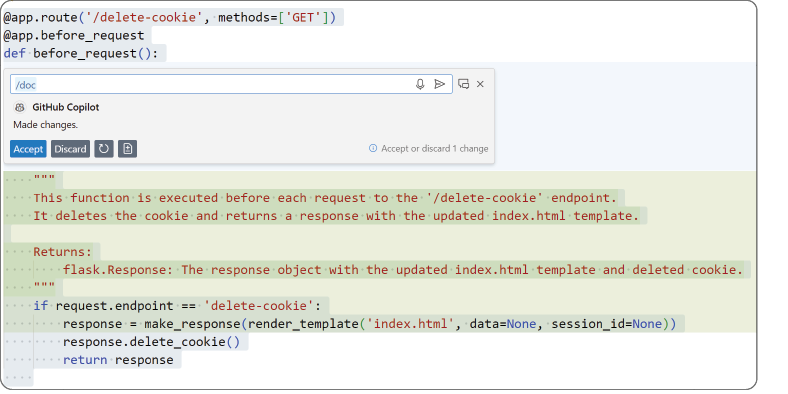Click the '@app.before_request' decorator line
This screenshot has height=394, width=788.
pyautogui.click(x=74, y=36)
